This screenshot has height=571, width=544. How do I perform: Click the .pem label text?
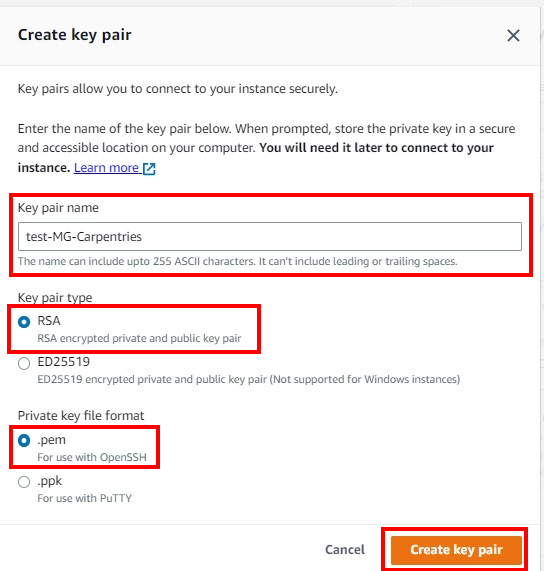coord(52,440)
